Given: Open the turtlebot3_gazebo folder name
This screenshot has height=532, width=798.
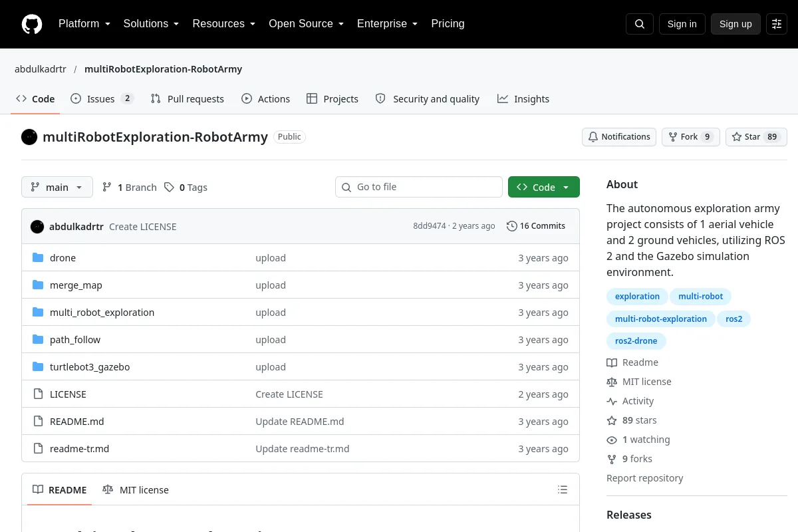Looking at the screenshot, I should [90, 367].
